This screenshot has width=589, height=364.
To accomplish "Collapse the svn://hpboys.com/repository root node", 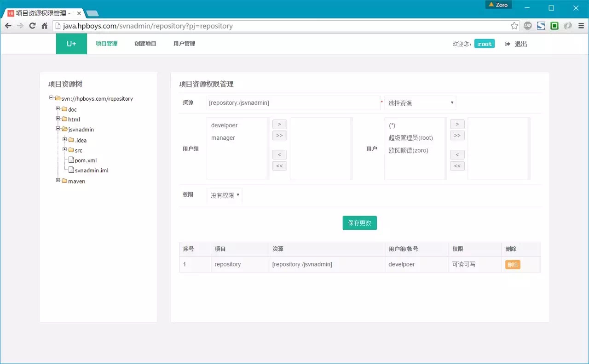I will tap(52, 97).
